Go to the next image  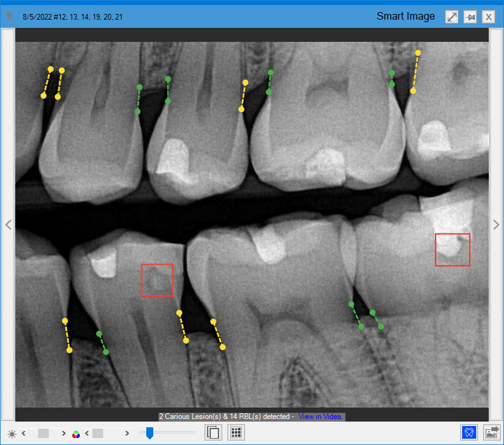click(x=496, y=225)
